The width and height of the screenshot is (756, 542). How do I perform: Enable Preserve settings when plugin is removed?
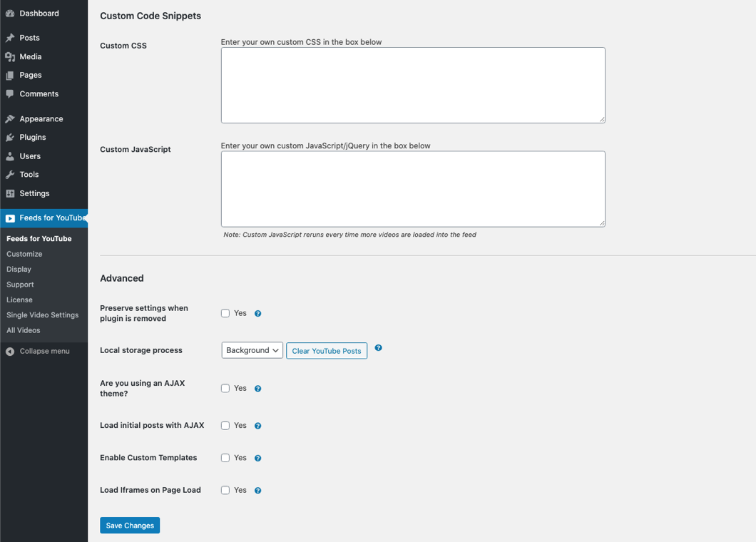[x=225, y=313]
